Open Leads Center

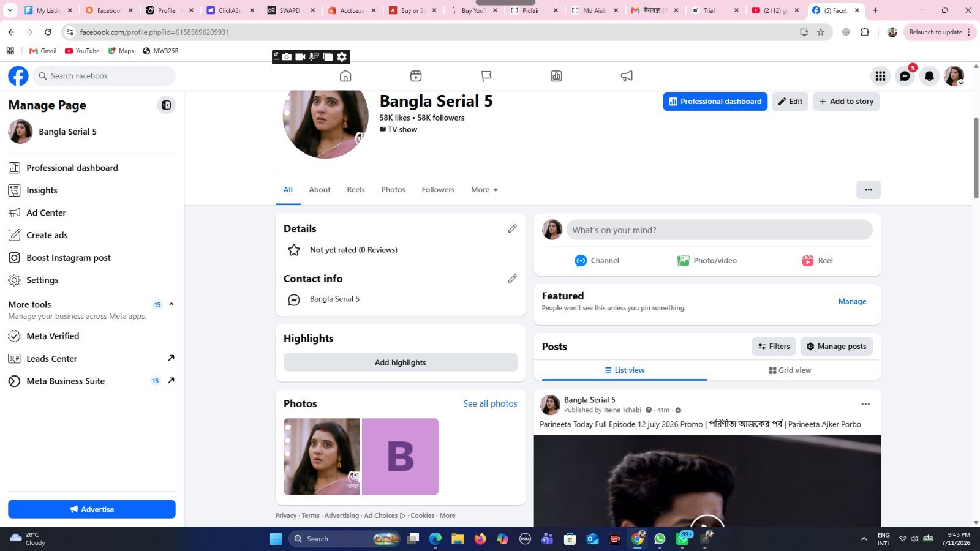tap(91, 359)
